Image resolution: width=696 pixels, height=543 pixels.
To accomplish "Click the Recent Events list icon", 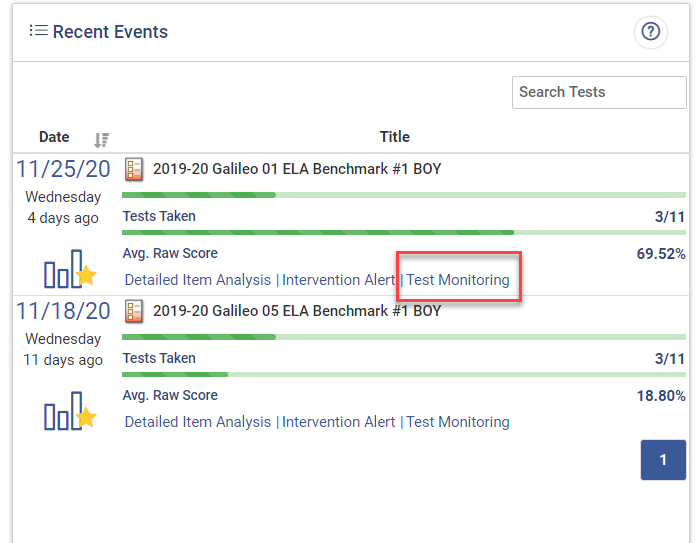I will click(38, 31).
